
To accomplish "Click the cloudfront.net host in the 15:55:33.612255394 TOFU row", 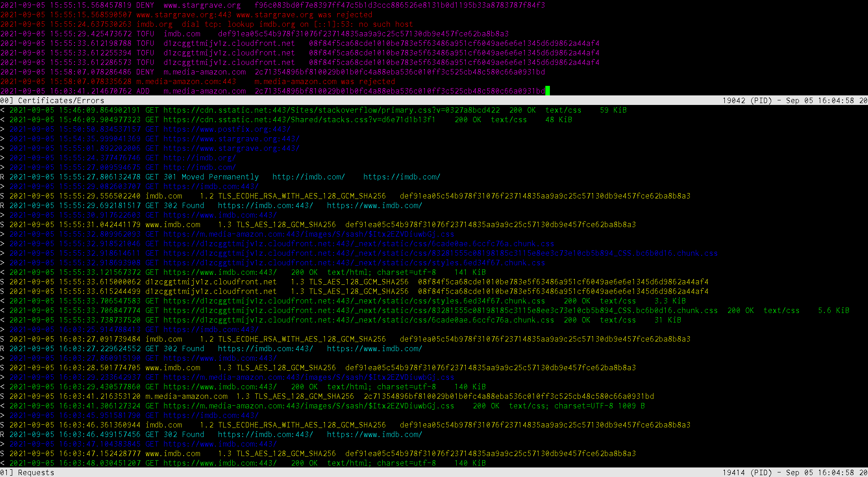I will [x=229, y=53].
